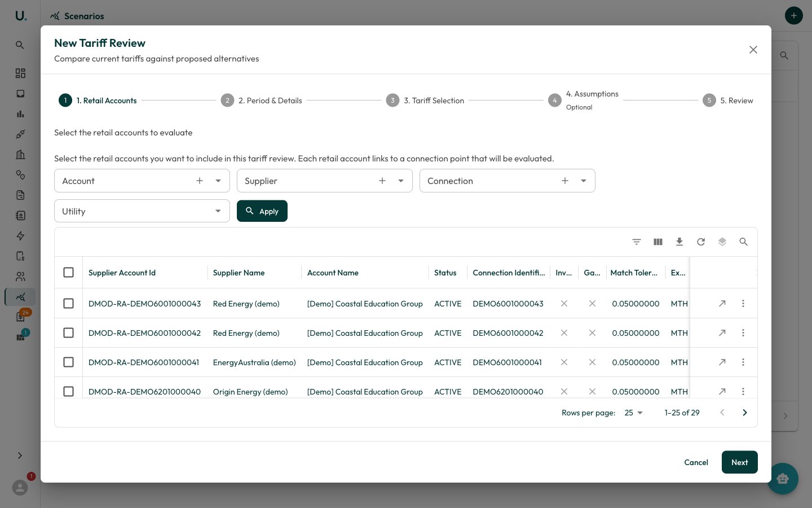
Task: Check the DMOD-RA-DEMO6001000041 row checkbox
Action: click(69, 362)
